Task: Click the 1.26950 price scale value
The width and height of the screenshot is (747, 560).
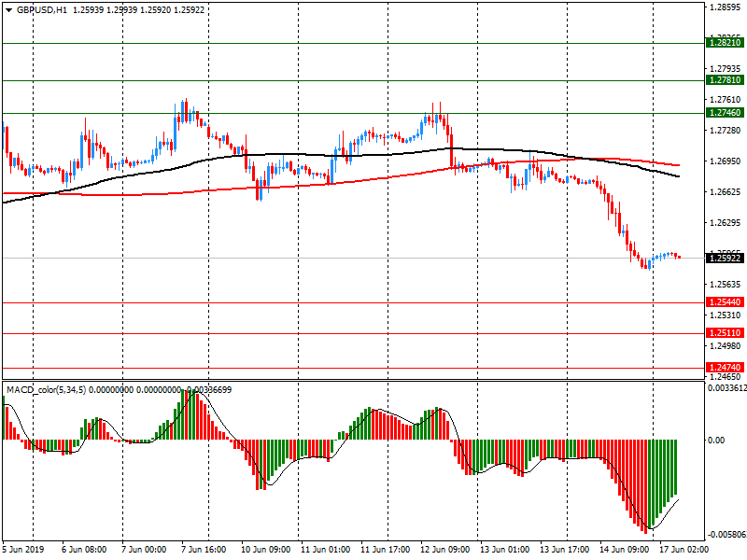Action: click(726, 161)
